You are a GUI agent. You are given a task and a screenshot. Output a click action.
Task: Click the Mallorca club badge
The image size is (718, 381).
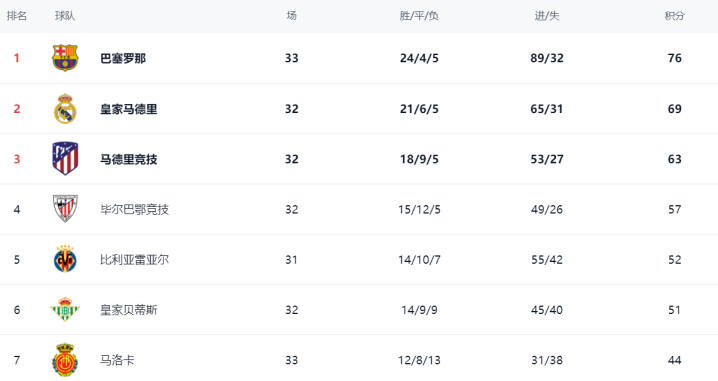(x=65, y=359)
